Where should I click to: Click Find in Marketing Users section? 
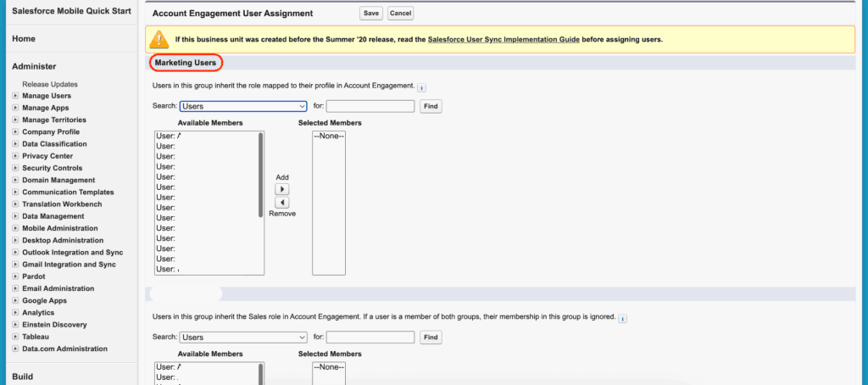click(431, 106)
